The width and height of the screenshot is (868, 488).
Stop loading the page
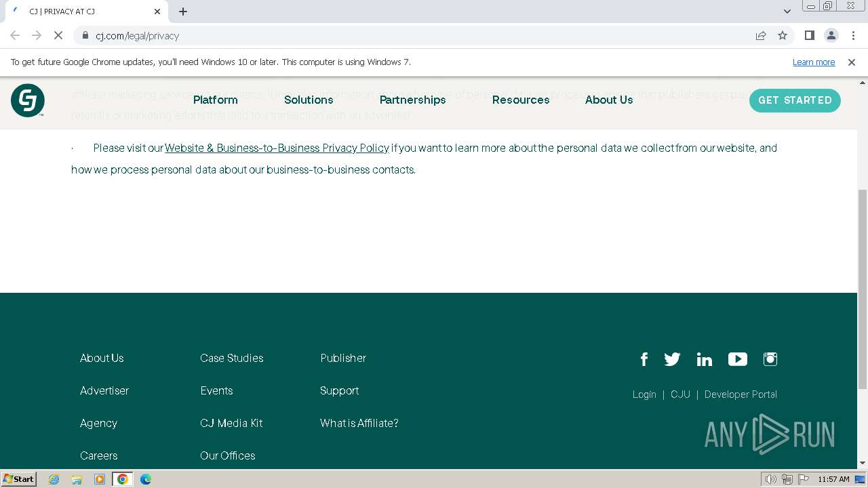58,35
